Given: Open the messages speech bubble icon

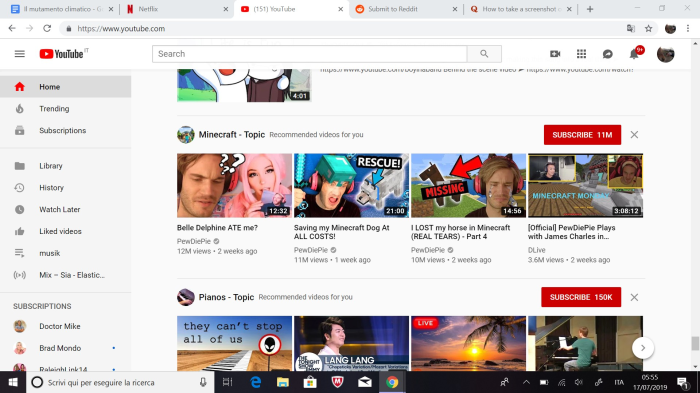Looking at the screenshot, I should (x=608, y=54).
